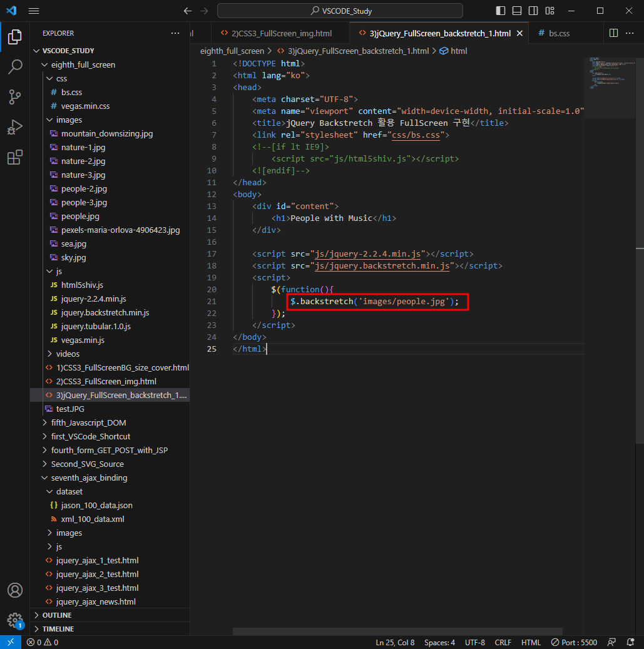Open Source Control view

(15, 97)
